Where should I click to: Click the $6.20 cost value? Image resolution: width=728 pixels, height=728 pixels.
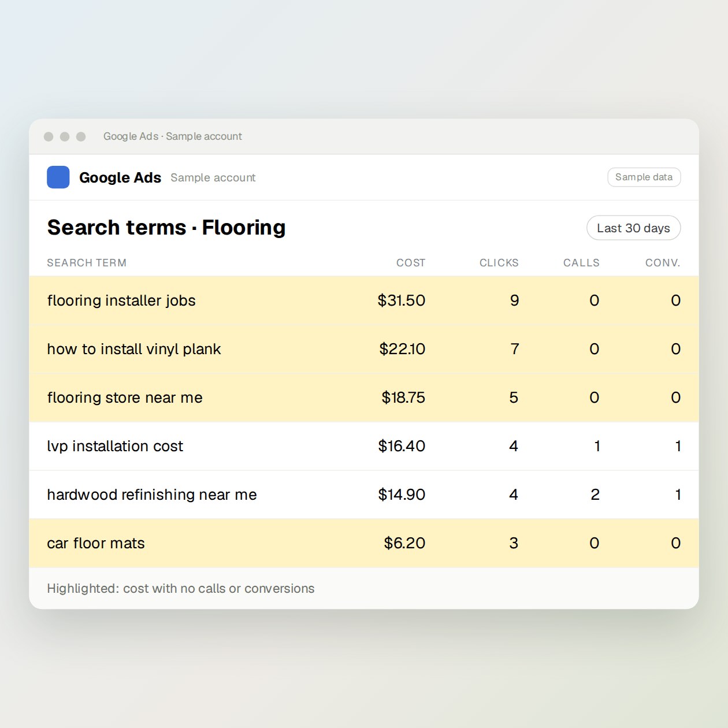click(404, 543)
